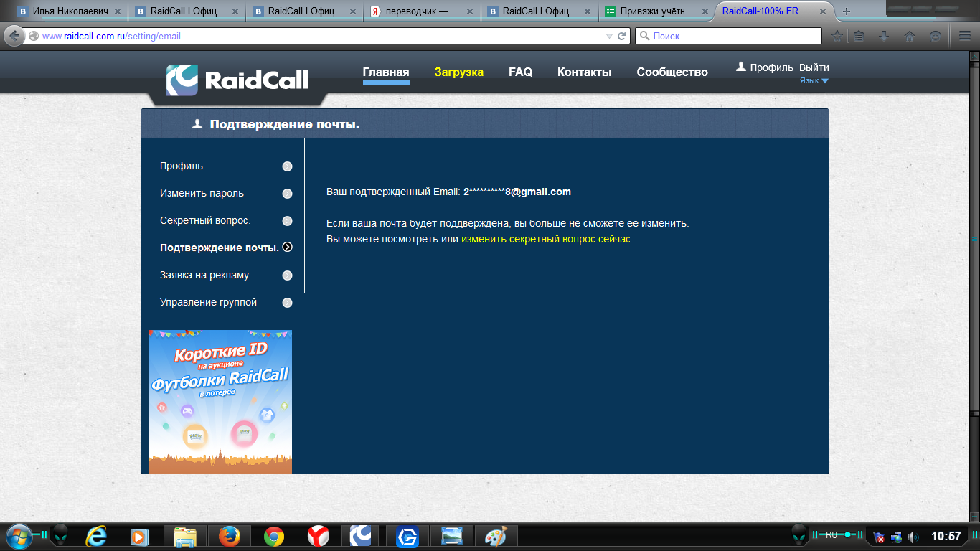Open the blue G application in the taskbar
Screen dimensions: 980x551
407,537
